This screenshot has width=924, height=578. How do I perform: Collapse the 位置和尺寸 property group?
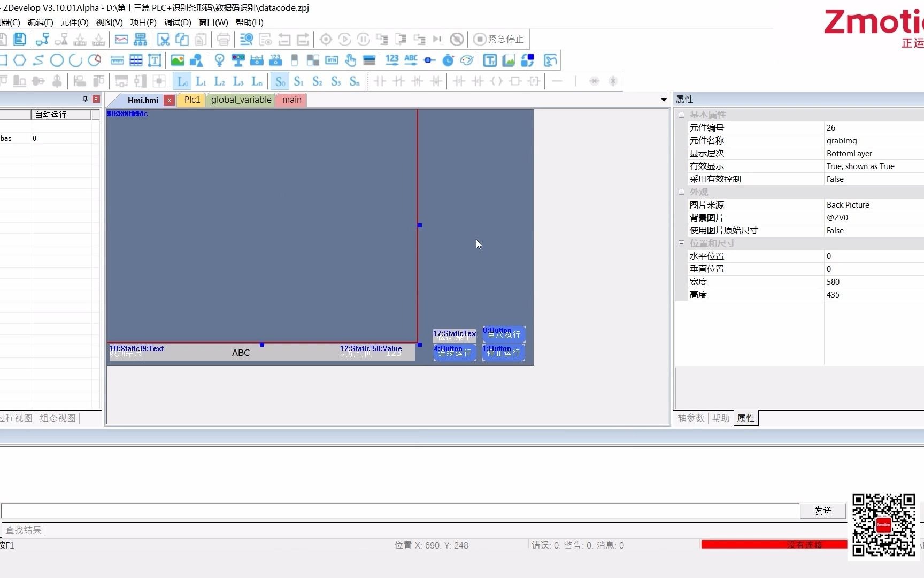[x=681, y=243]
